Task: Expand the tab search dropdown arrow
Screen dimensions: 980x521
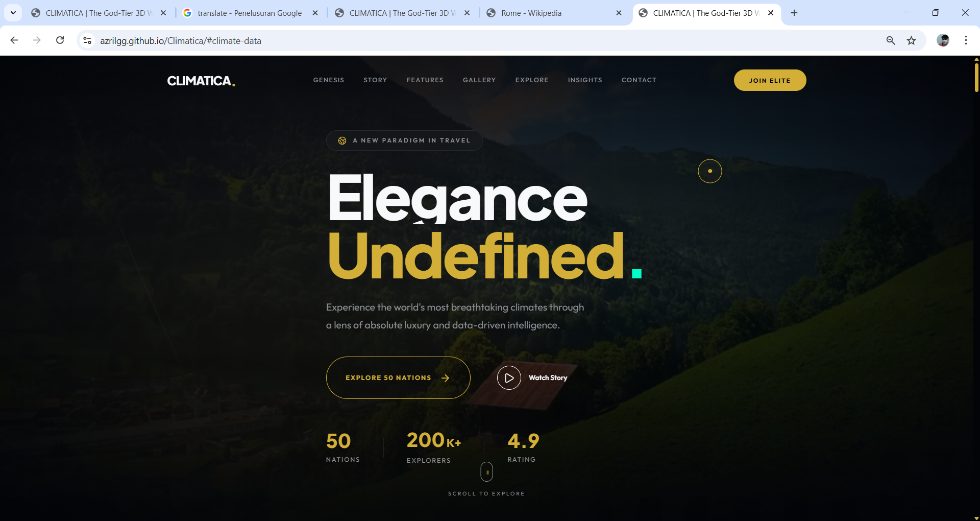Action: point(13,13)
